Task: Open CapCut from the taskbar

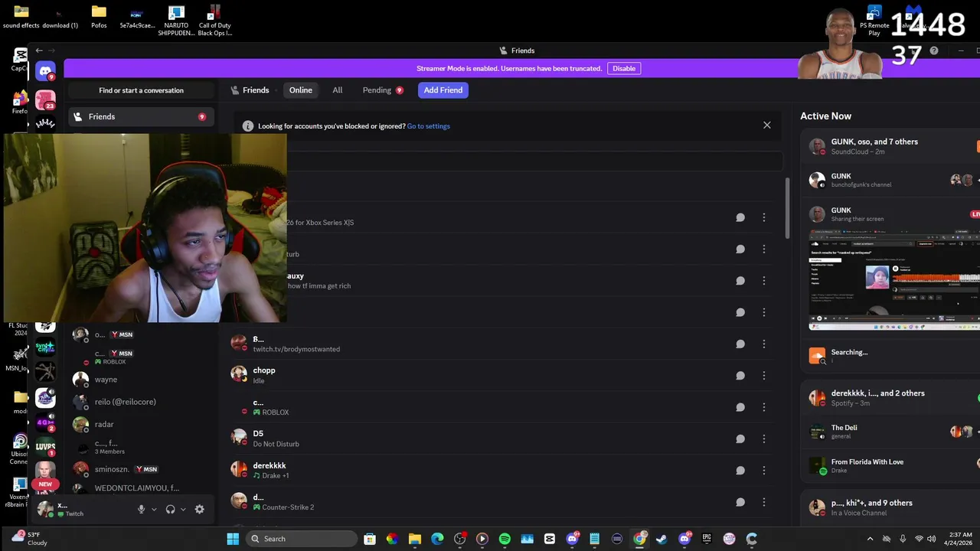Action: tap(550, 539)
